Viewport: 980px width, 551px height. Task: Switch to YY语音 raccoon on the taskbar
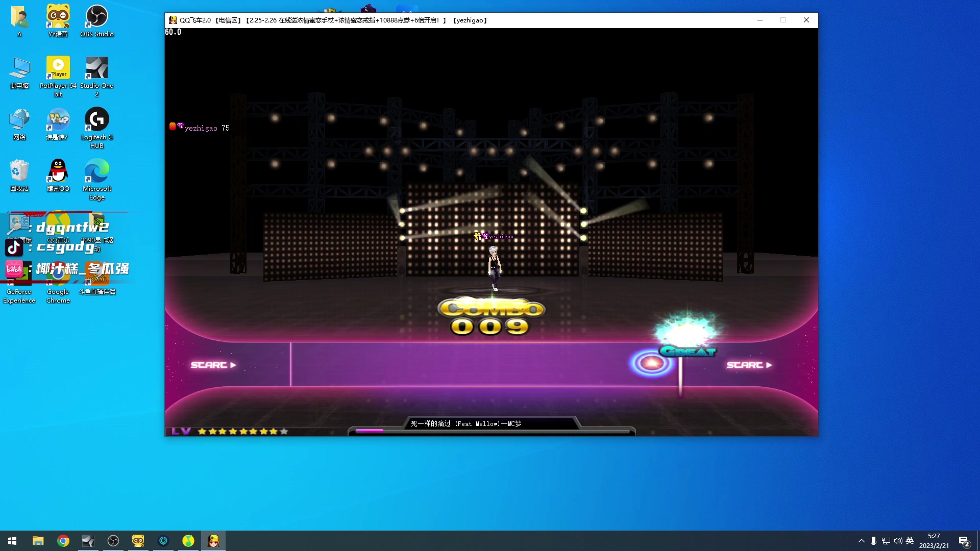click(x=138, y=541)
